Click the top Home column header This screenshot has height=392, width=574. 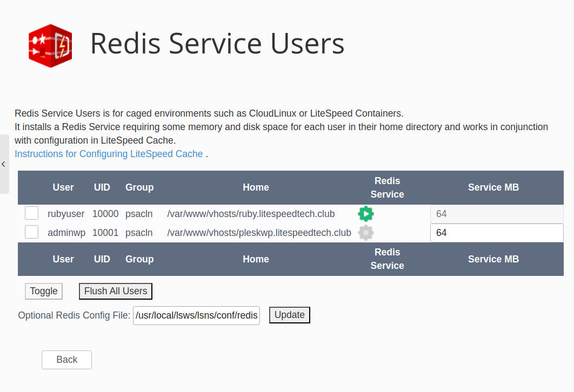(256, 187)
